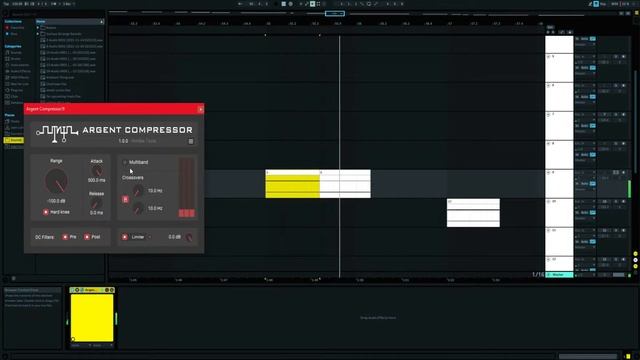The image size is (640, 360).
Task: Click the Set locator button
Action: point(550,27)
